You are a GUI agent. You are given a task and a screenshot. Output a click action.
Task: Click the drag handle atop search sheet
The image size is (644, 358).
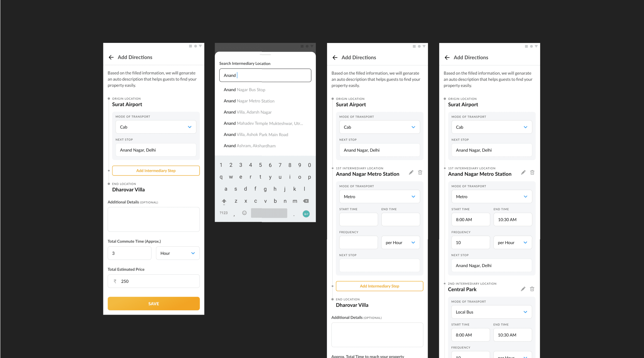[x=265, y=54]
